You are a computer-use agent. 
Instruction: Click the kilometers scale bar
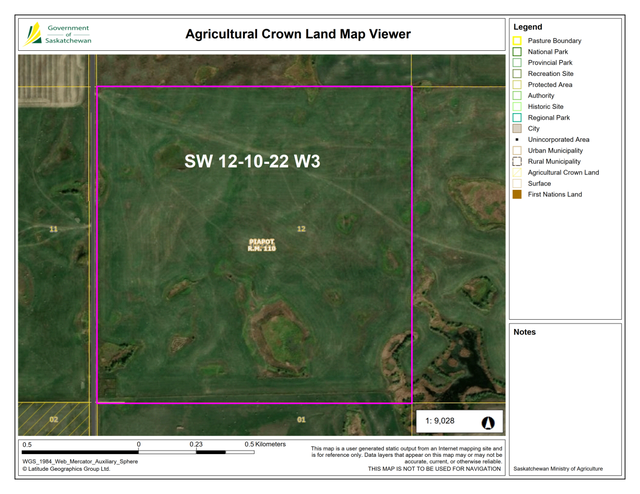140,451
